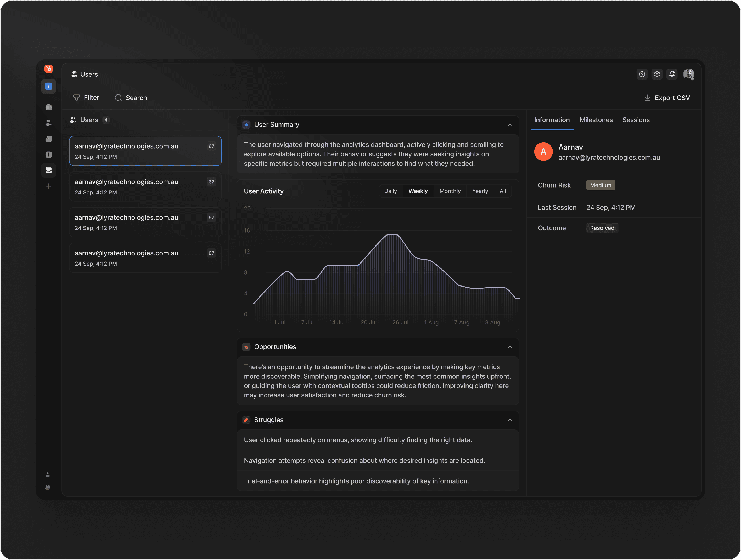Screen dimensions: 741x560
Task: Click the Filter button
Action: (86, 98)
